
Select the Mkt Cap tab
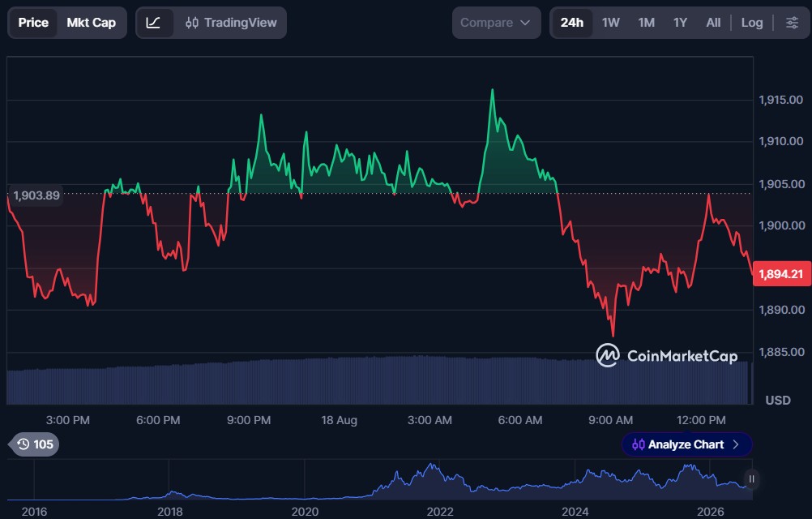[x=91, y=23]
